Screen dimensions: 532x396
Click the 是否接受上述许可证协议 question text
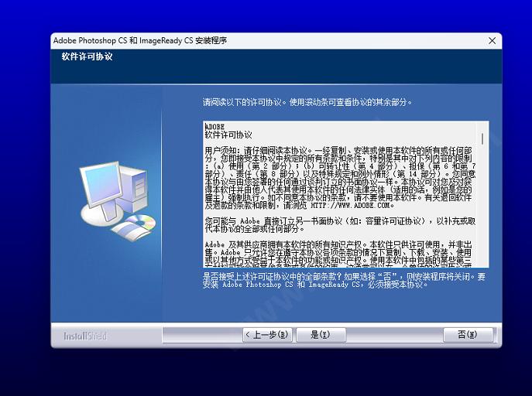pos(344,281)
